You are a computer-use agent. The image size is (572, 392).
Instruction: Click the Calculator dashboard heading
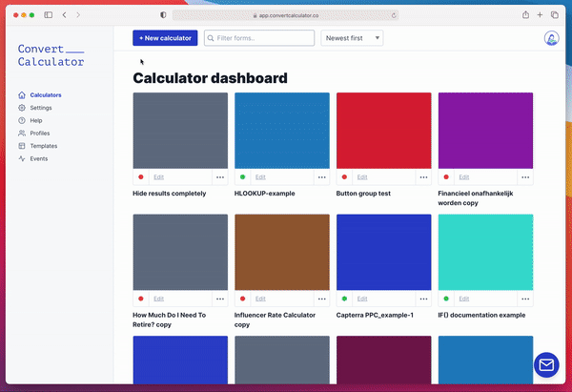point(210,78)
